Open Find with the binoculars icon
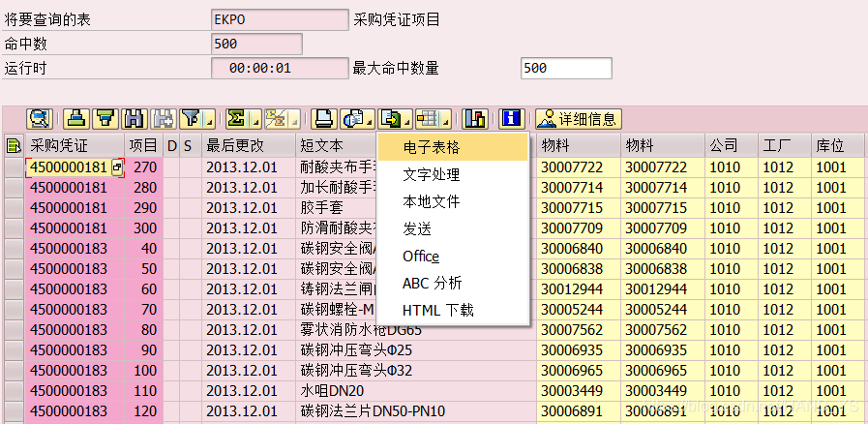Screen dimensions: 868x424 point(134,118)
